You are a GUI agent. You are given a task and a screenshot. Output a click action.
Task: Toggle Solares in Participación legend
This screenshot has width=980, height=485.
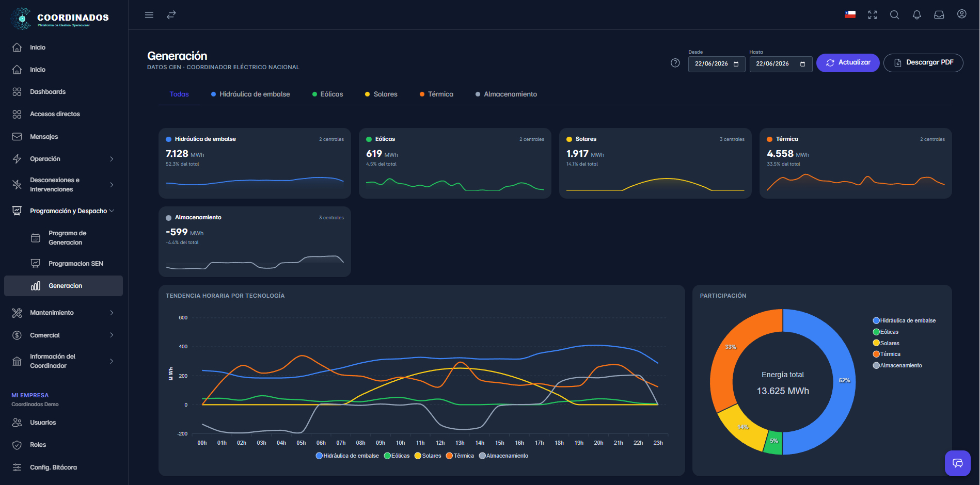887,344
